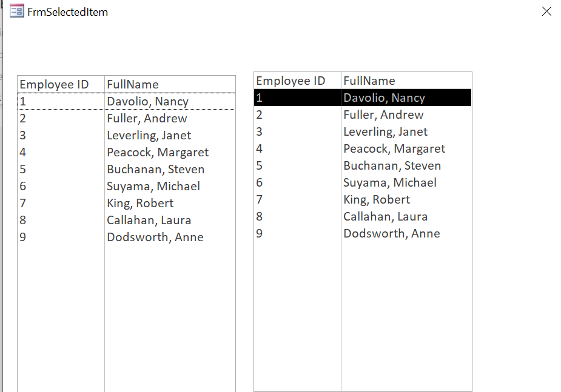Choose Peacock, Margaret in left list box
The width and height of the screenshot is (561, 392).
click(158, 153)
